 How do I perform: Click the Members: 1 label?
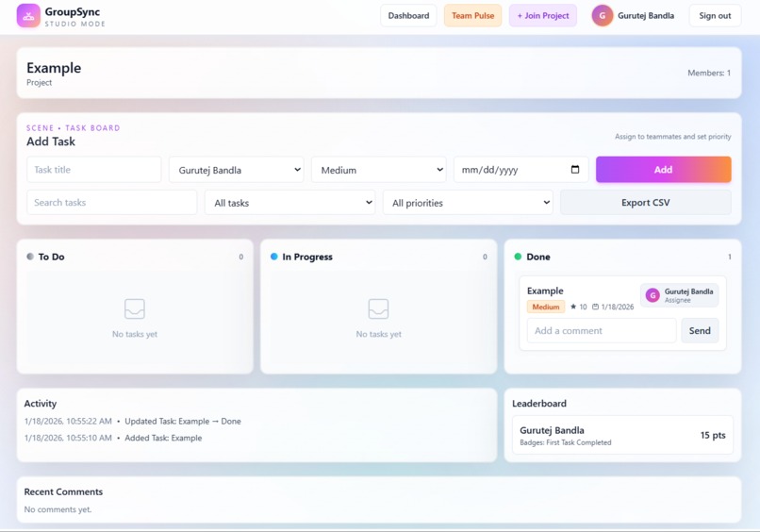709,73
